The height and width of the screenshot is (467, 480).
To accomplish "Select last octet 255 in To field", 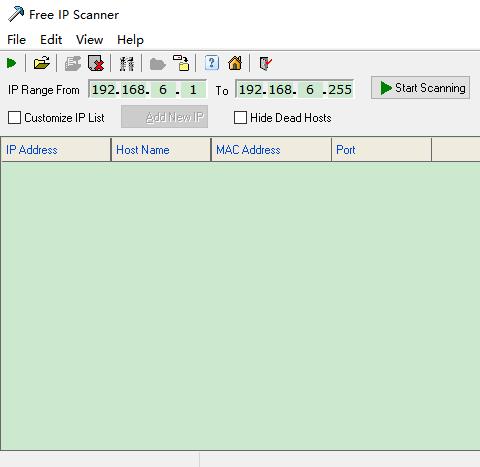I will coord(340,89).
